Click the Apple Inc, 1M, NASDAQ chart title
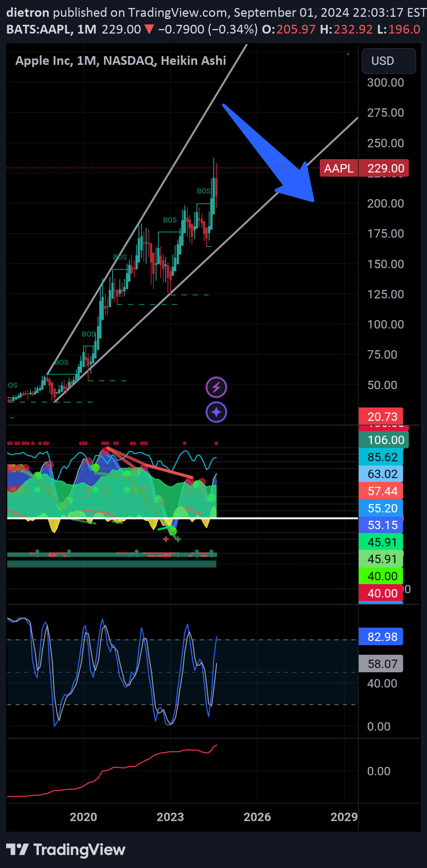This screenshot has height=868, width=427. click(x=121, y=61)
